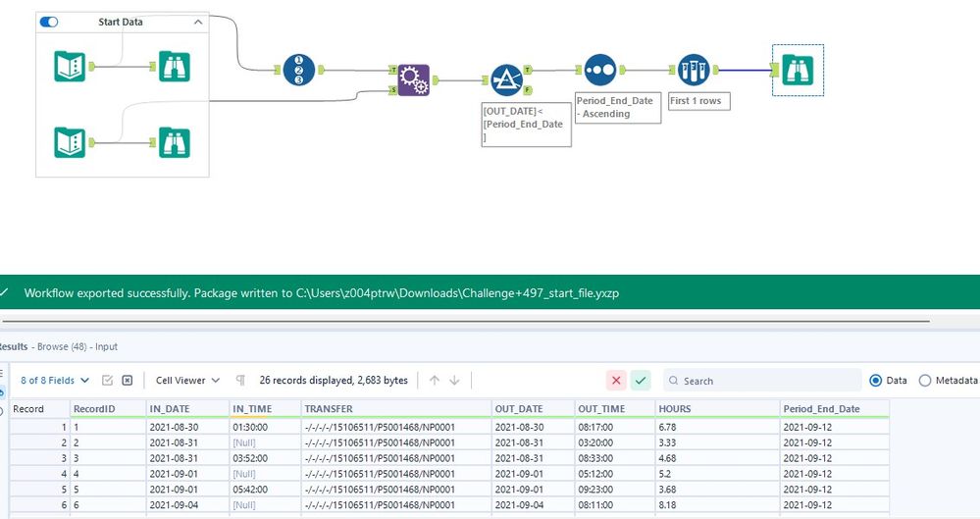Select the lower Browse binoculars in Start Data
980x519 pixels.
click(x=175, y=142)
